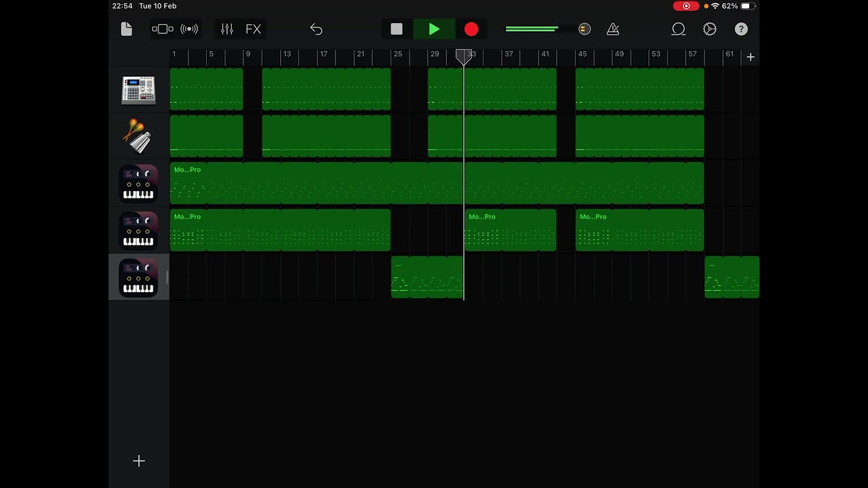Add a new track with plus button
This screenshot has height=488, width=868.
coord(139,461)
